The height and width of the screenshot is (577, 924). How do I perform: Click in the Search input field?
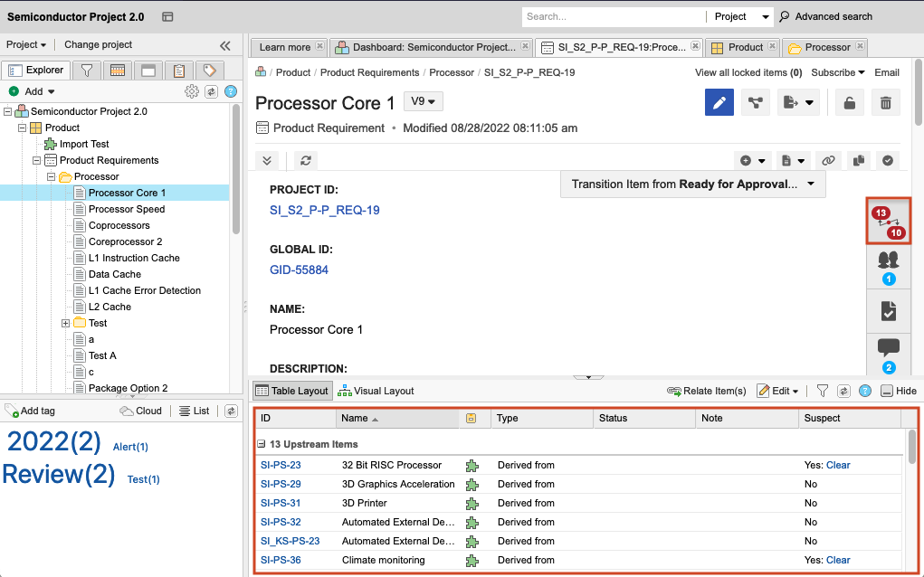coord(611,16)
